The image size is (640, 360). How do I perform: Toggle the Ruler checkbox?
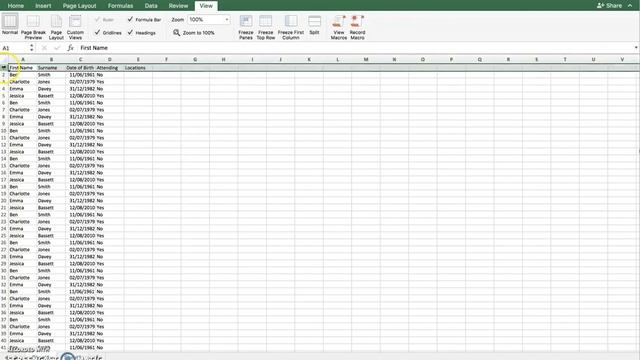click(x=97, y=19)
